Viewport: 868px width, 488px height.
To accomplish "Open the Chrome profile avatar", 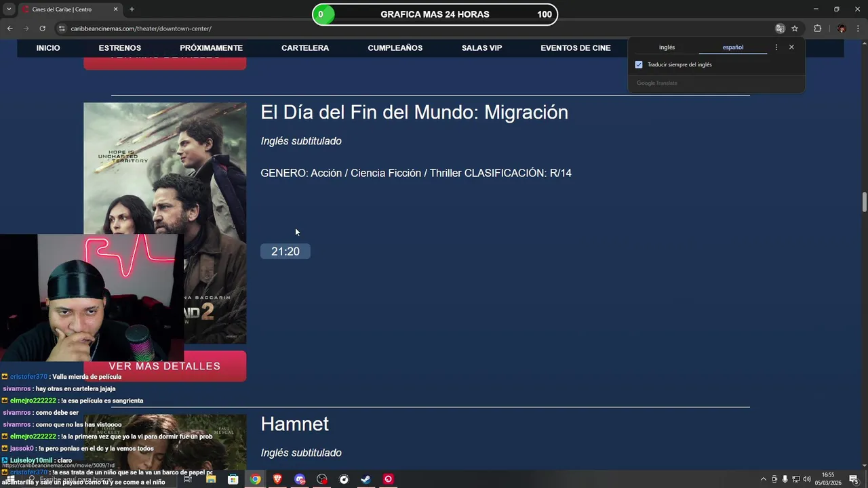I will coord(842,28).
